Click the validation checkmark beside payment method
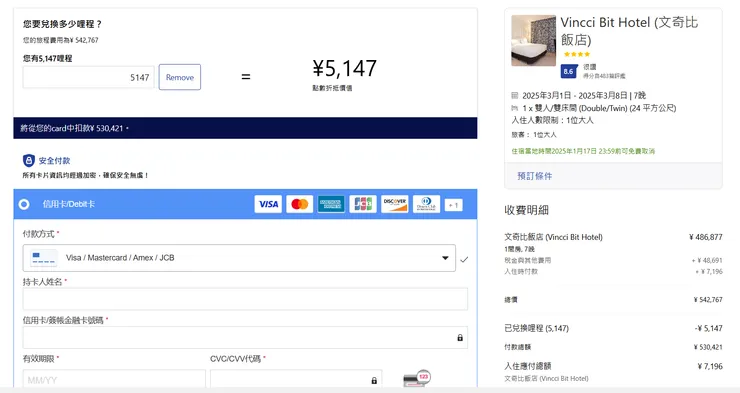740x393 pixels. (464, 259)
